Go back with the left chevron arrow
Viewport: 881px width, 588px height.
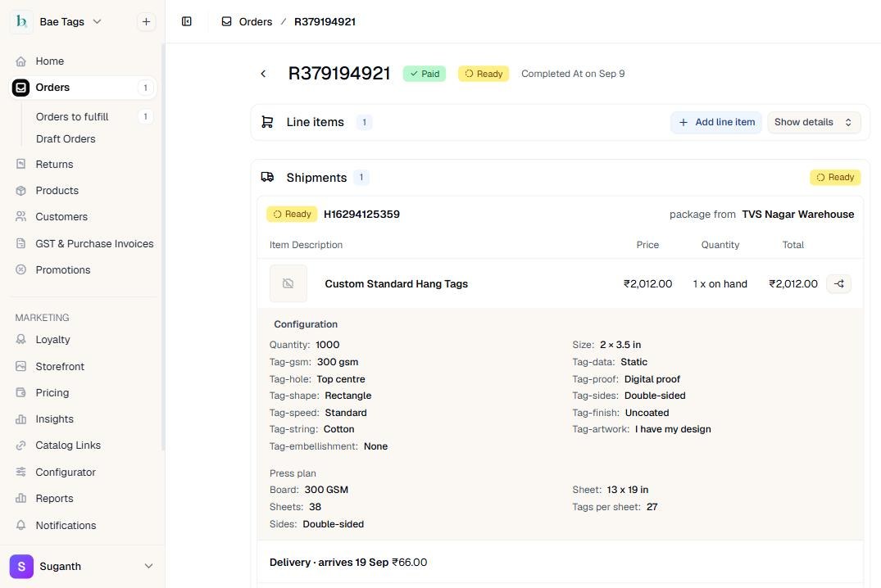tap(263, 74)
